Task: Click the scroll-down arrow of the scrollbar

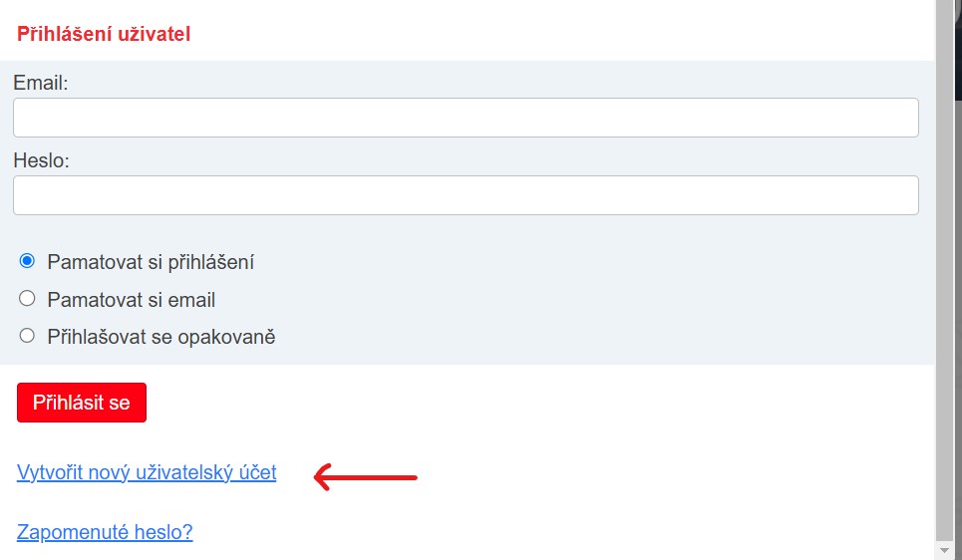Action: point(946,550)
